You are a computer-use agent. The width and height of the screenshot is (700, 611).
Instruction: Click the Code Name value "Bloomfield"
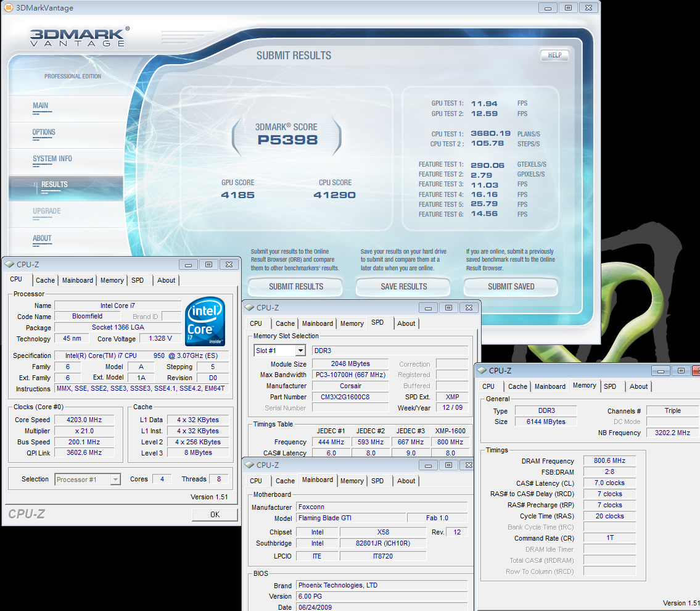coord(87,316)
